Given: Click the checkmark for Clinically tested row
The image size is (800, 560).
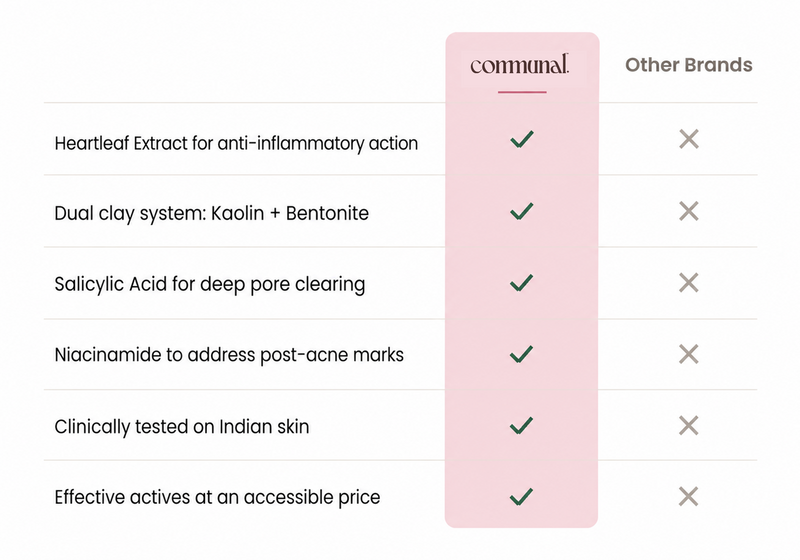Looking at the screenshot, I should pyautogui.click(x=522, y=426).
